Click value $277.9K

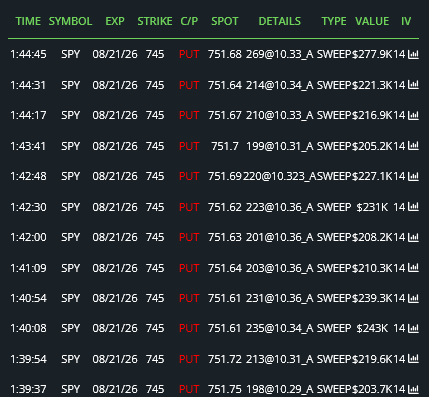pos(372,54)
